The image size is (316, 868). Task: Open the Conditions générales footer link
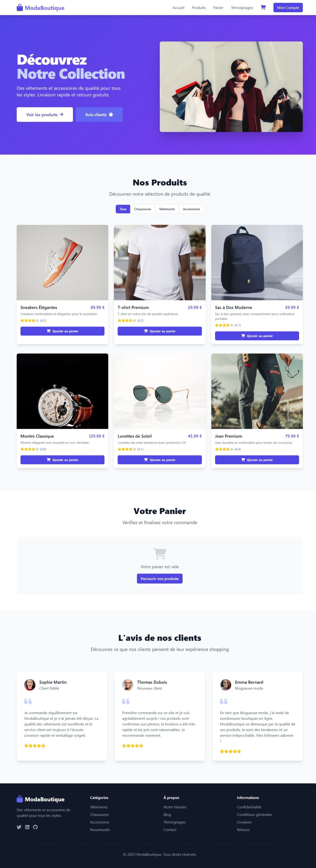pos(254,814)
